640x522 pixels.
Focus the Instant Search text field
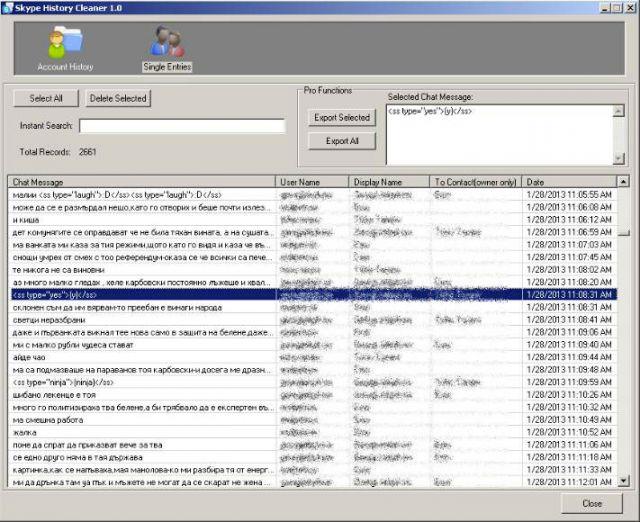coord(183,126)
